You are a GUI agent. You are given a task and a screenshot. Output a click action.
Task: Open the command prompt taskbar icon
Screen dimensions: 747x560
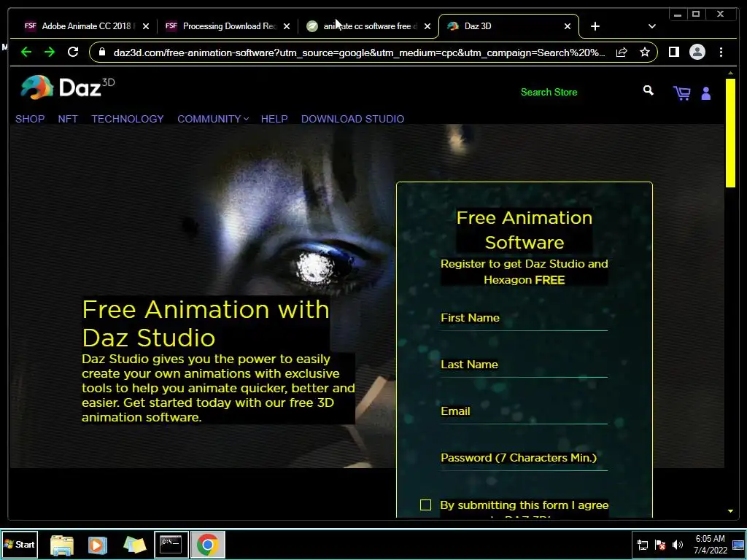pyautogui.click(x=171, y=544)
